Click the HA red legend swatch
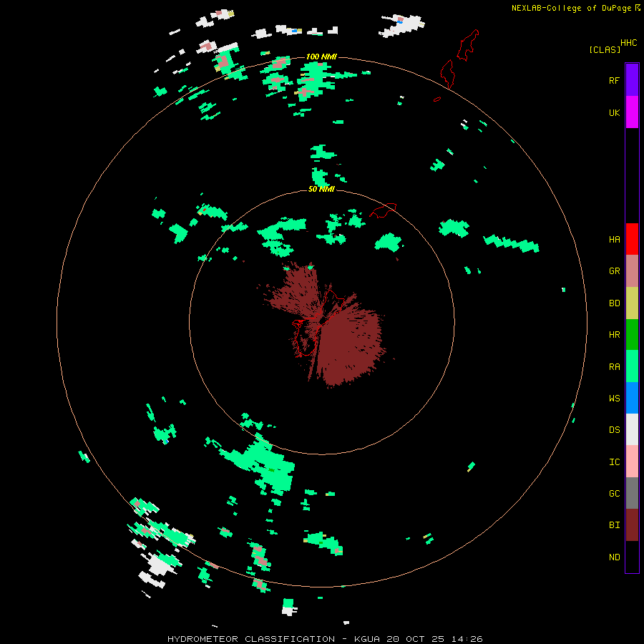 click(632, 239)
